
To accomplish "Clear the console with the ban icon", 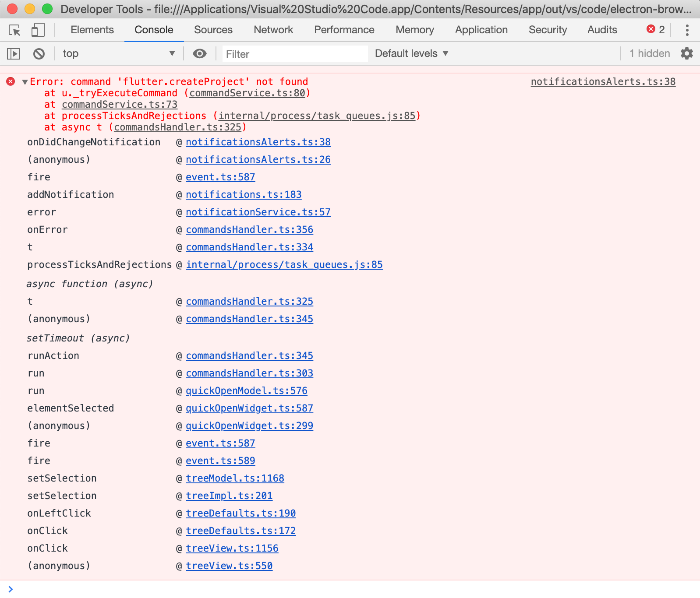I will pyautogui.click(x=39, y=54).
